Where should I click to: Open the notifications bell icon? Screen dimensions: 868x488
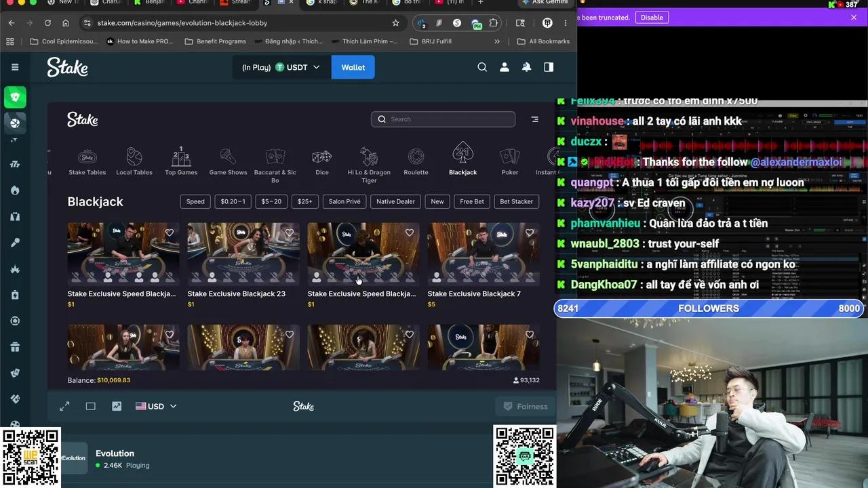pos(526,67)
